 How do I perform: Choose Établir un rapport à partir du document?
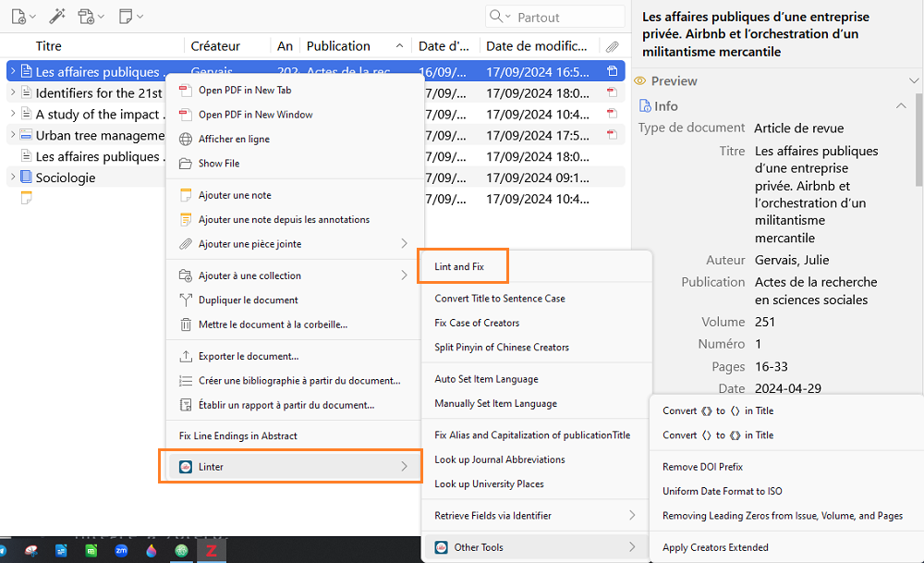[286, 405]
